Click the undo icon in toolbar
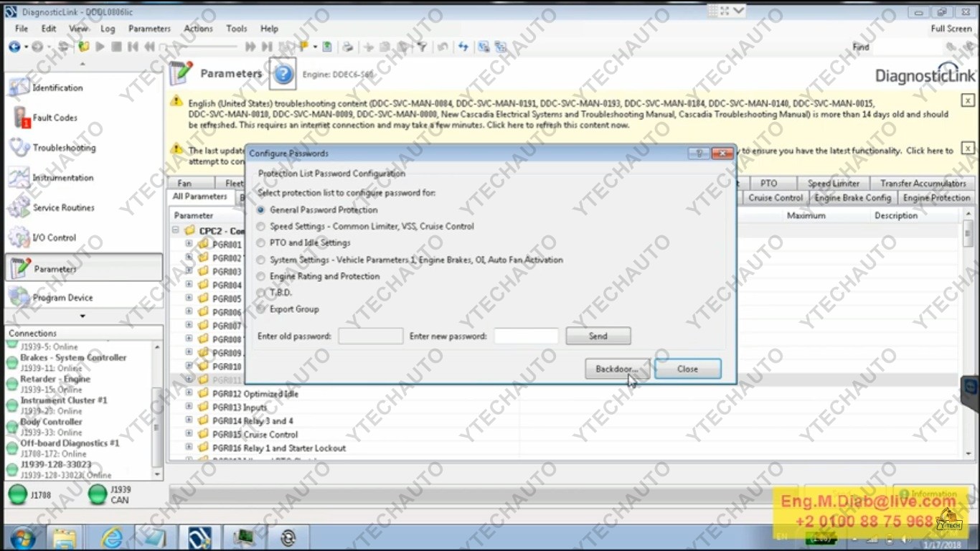 click(443, 47)
